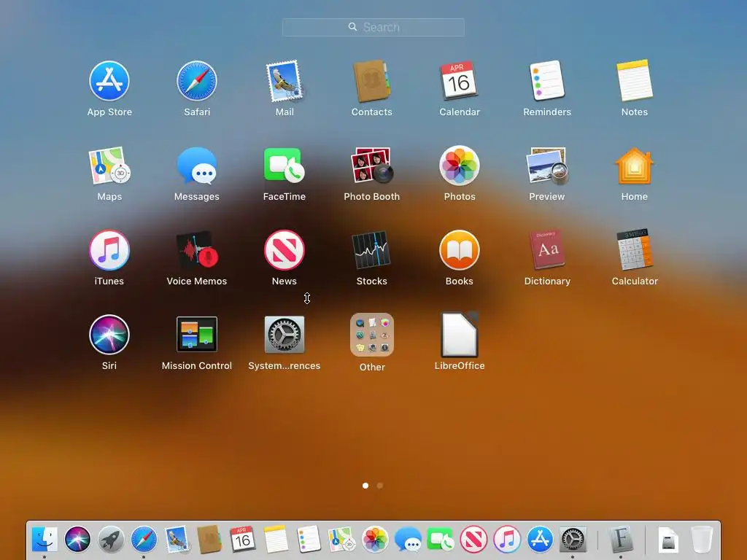Open Safari from the Dock
This screenshot has width=747, height=560.
point(144,540)
